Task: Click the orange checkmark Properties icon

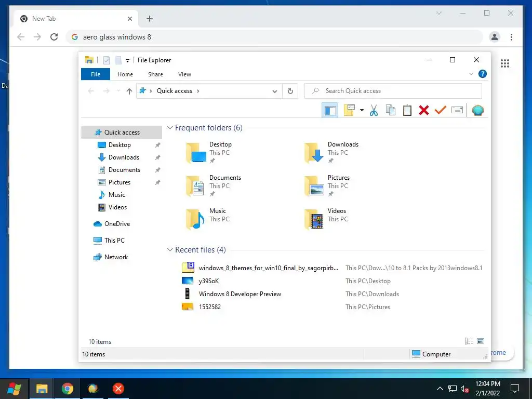Action: click(x=441, y=110)
